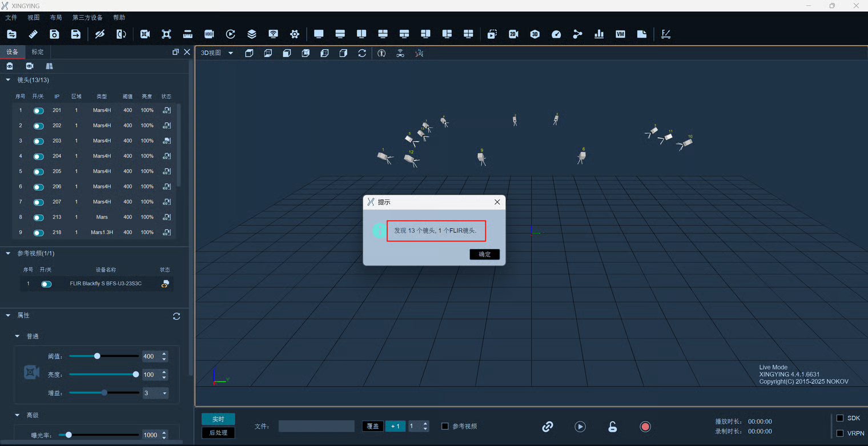868x446 pixels.
Task: Click the red record button
Action: [x=645, y=427]
